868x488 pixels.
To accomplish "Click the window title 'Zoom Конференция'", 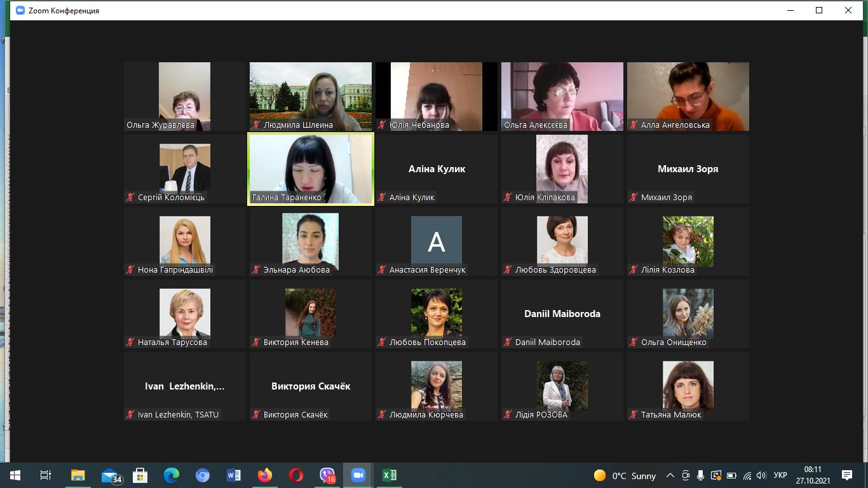I will (x=64, y=11).
